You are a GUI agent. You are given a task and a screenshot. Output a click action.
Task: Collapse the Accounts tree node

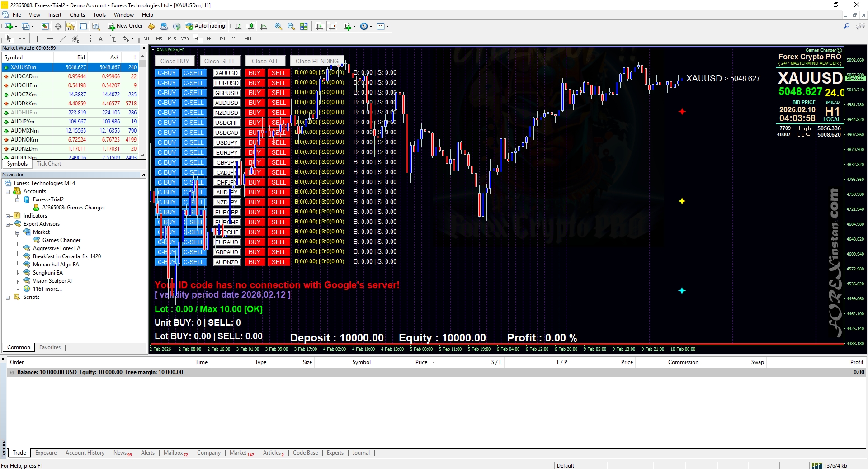point(8,191)
